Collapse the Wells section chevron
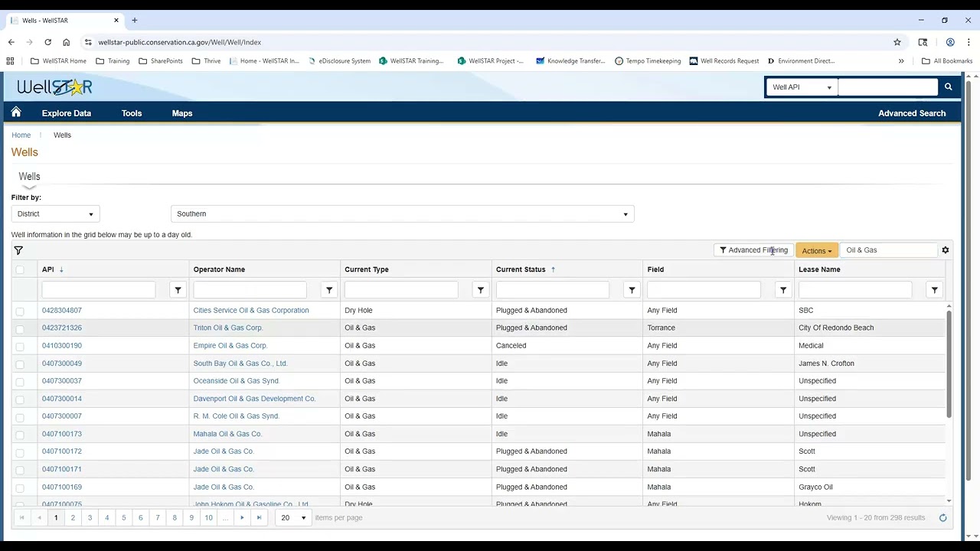This screenshot has width=980, height=551. (29, 187)
